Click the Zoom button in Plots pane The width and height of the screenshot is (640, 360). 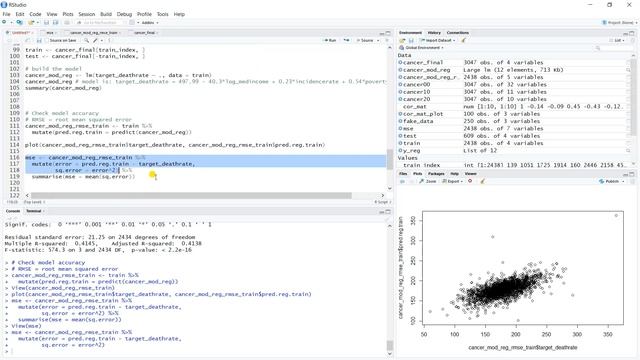click(x=428, y=181)
